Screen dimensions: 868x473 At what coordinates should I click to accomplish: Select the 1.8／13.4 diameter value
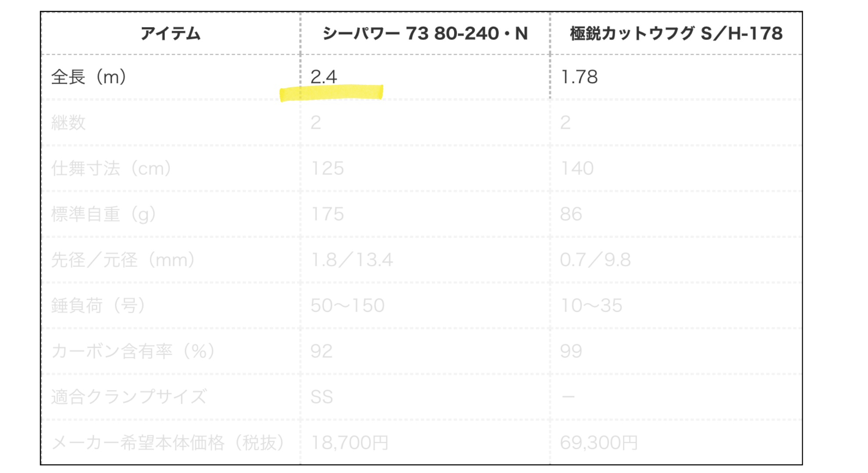point(352,260)
